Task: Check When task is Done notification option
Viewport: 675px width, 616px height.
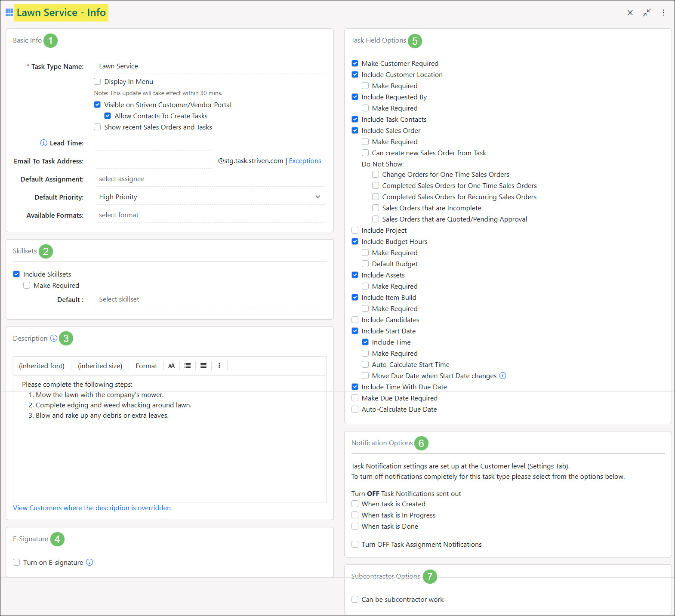Action: tap(355, 526)
